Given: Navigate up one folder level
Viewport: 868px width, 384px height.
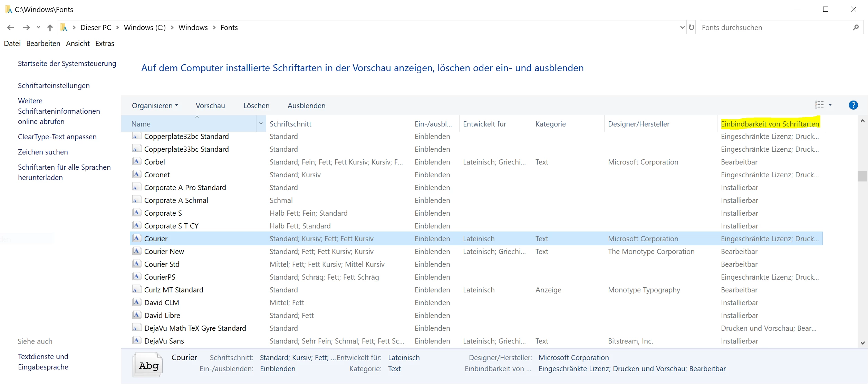Looking at the screenshot, I should (50, 27).
